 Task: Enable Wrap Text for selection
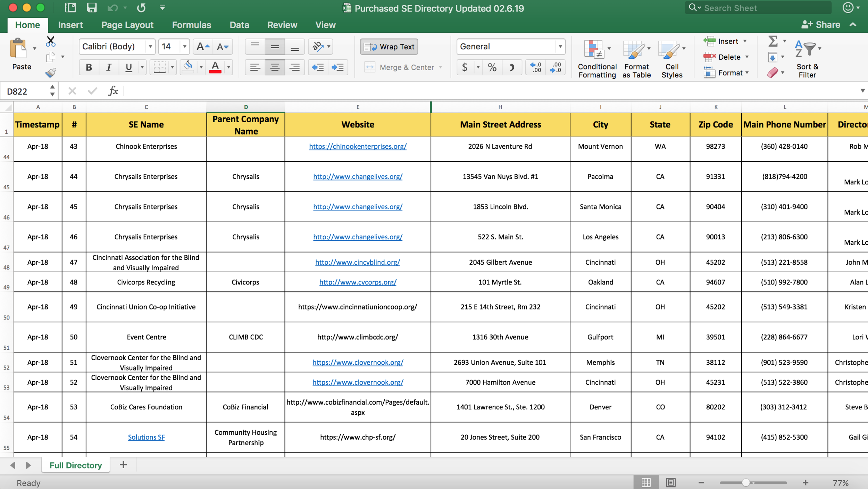389,46
